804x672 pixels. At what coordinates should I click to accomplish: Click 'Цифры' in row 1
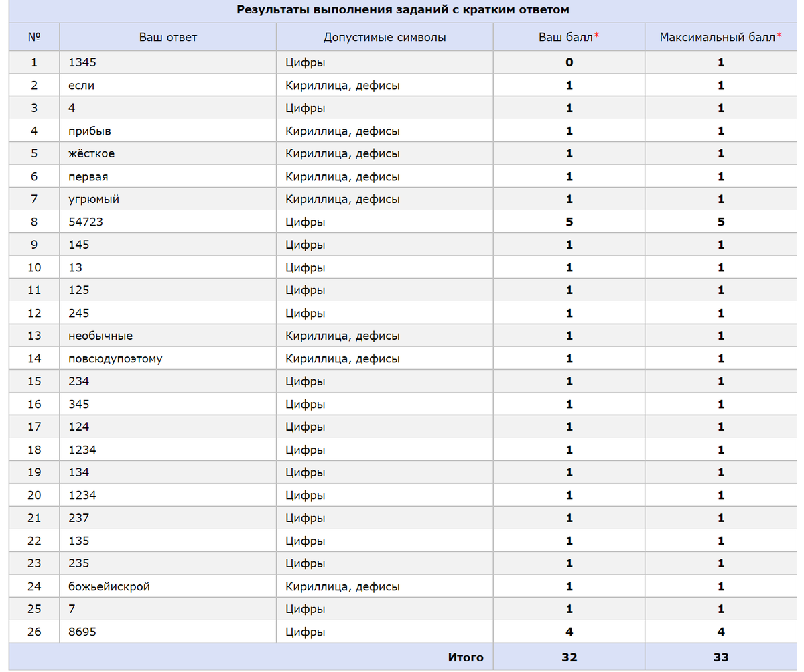coord(306,62)
